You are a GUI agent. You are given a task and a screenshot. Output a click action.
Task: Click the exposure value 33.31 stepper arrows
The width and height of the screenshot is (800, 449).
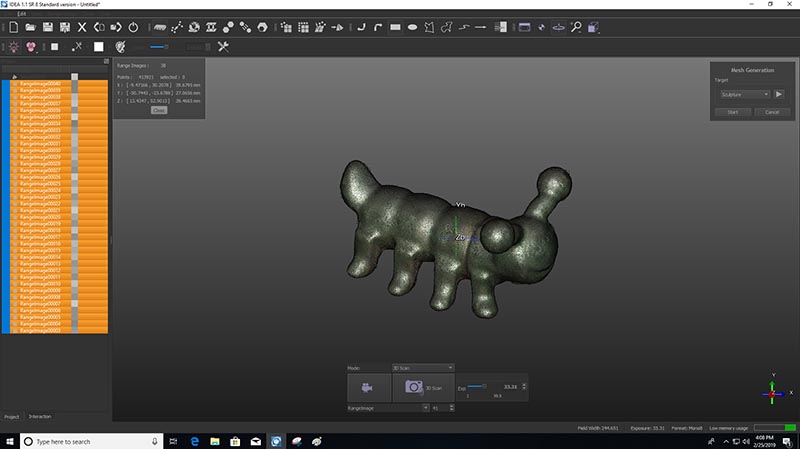[x=524, y=387]
